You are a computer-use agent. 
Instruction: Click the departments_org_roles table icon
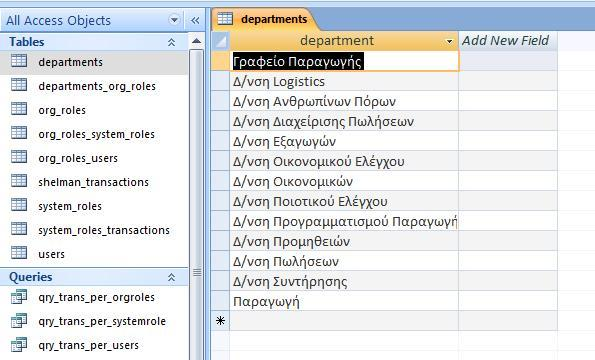click(19, 85)
